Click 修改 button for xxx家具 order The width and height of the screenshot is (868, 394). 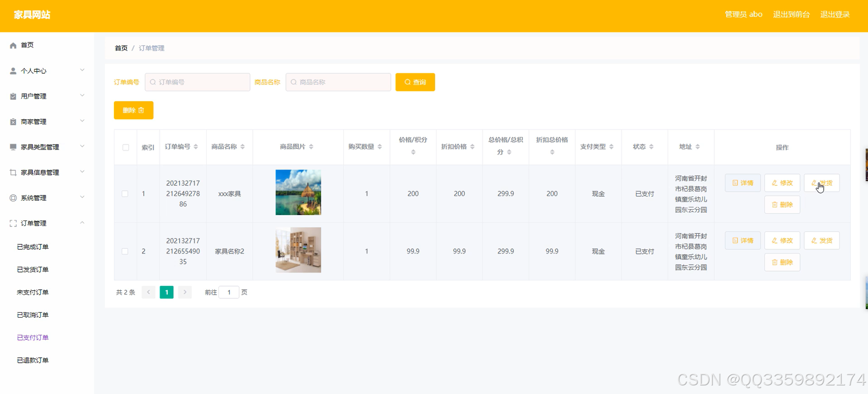pyautogui.click(x=782, y=183)
